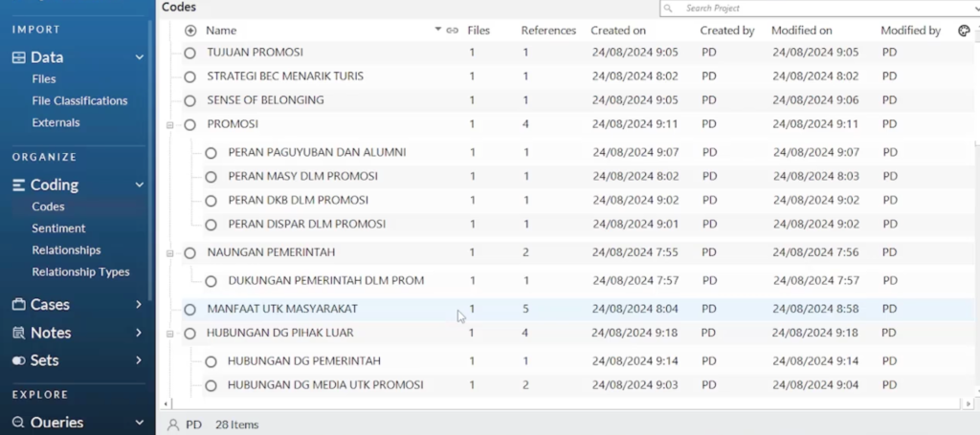This screenshot has height=435, width=980.
Task: Click circle icon for DUKUNGAN PEMERINTAH DLM PROM
Action: [211, 281]
